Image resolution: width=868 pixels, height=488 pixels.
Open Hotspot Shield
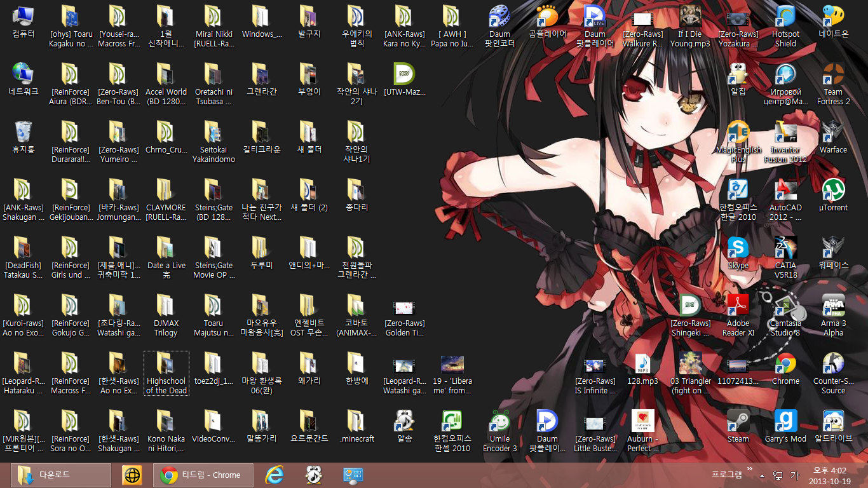785,19
